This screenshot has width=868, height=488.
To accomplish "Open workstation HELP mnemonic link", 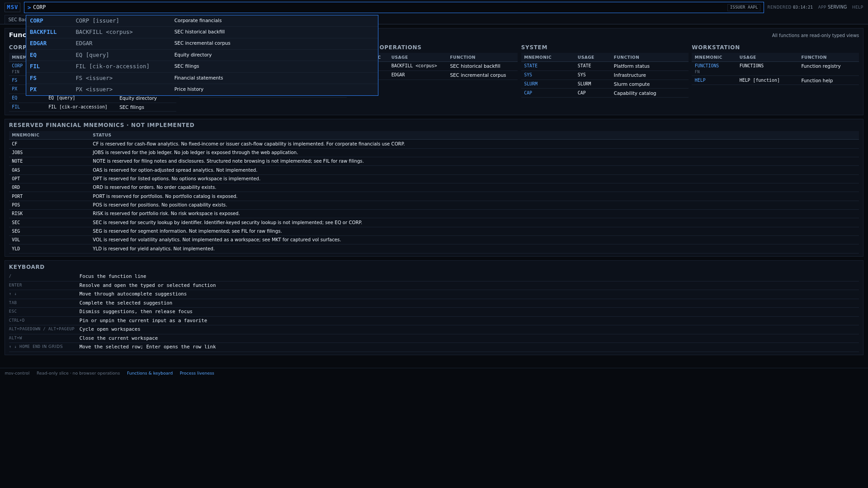I will click(700, 80).
